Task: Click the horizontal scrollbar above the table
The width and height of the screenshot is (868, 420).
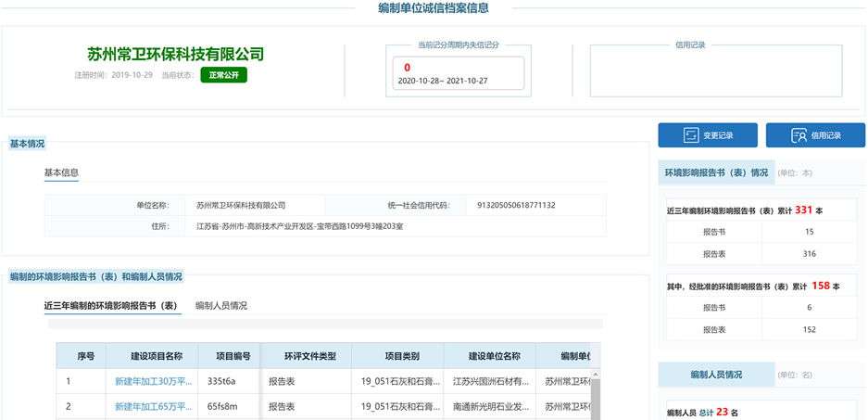Action: [325, 324]
